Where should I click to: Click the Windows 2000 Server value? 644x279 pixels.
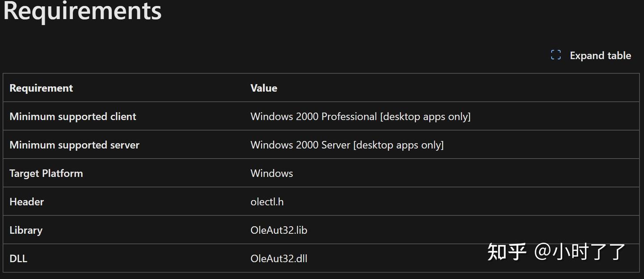[x=300, y=145]
